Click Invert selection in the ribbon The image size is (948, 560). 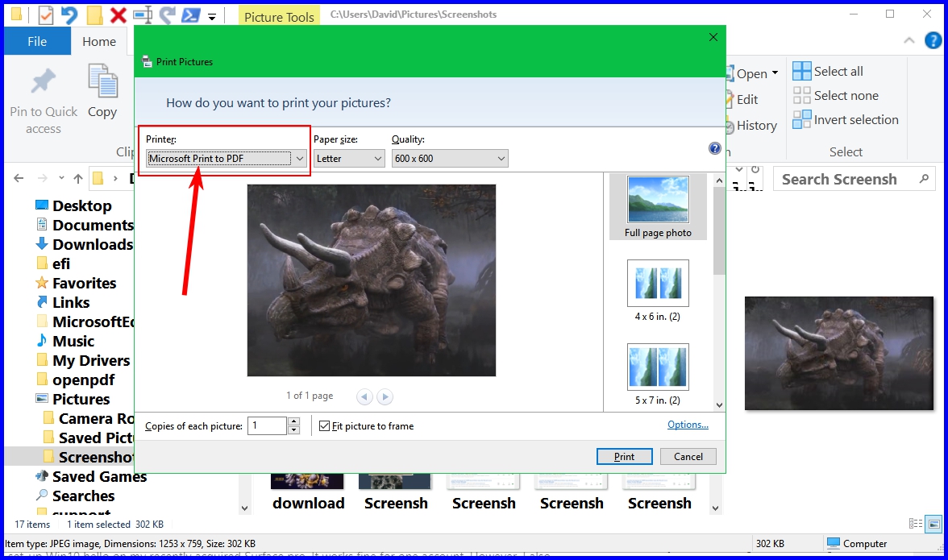coord(845,119)
